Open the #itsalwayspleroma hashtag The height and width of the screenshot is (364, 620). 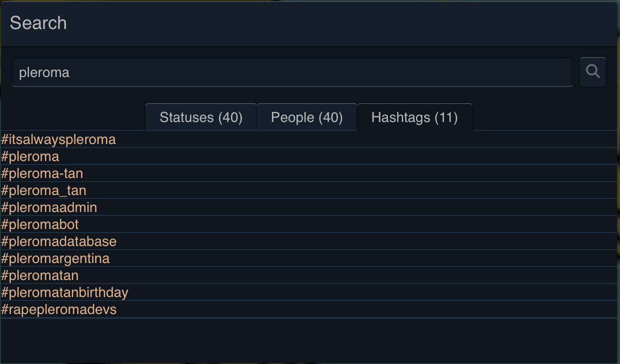point(58,139)
